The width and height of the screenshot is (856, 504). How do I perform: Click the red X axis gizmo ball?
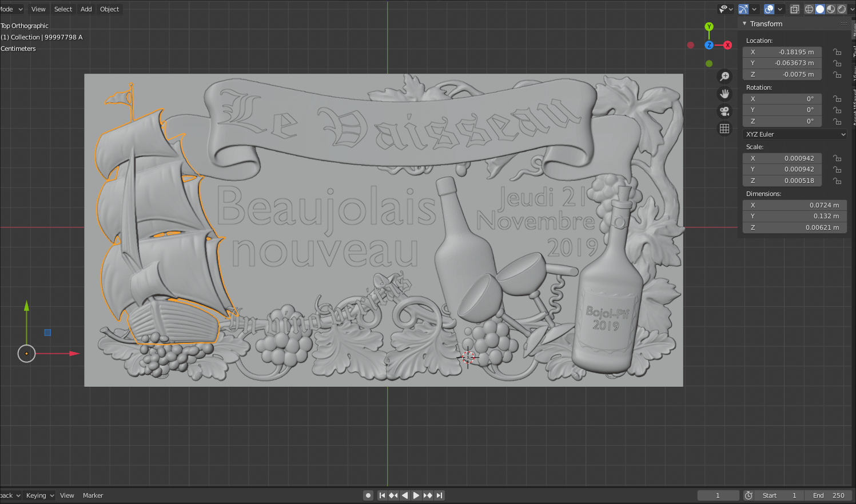(x=727, y=45)
